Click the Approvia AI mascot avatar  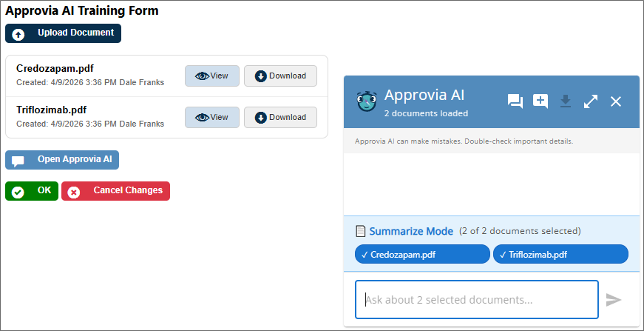click(x=366, y=101)
